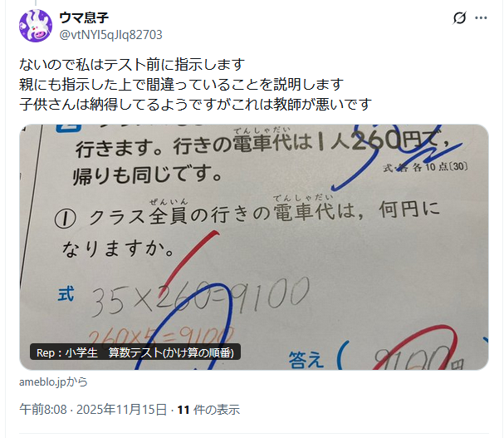504x438 pixels.
Task: Click the tweet line ないので私はテスト前に指示します
Action: 132,65
